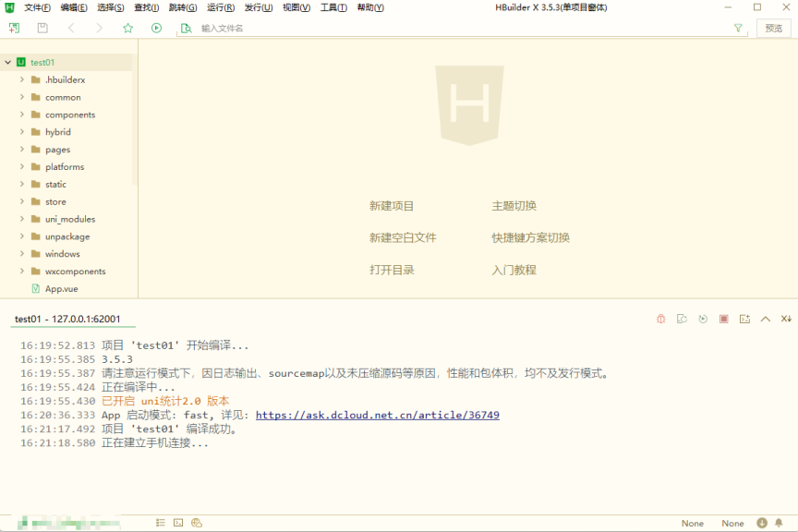Click the run play icon in toolbar
This screenshot has height=532, width=798.
(x=156, y=28)
